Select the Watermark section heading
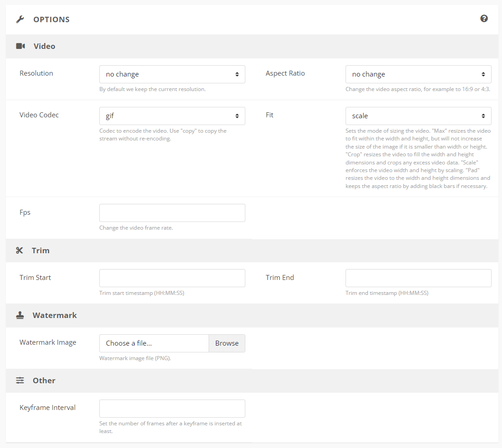Screen dimensions: 502x448 pos(54,315)
